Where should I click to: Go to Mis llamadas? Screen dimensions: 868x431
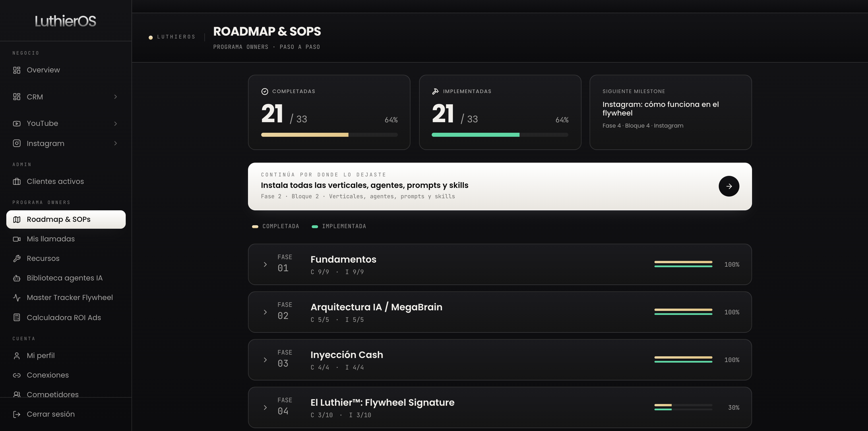pos(66,239)
